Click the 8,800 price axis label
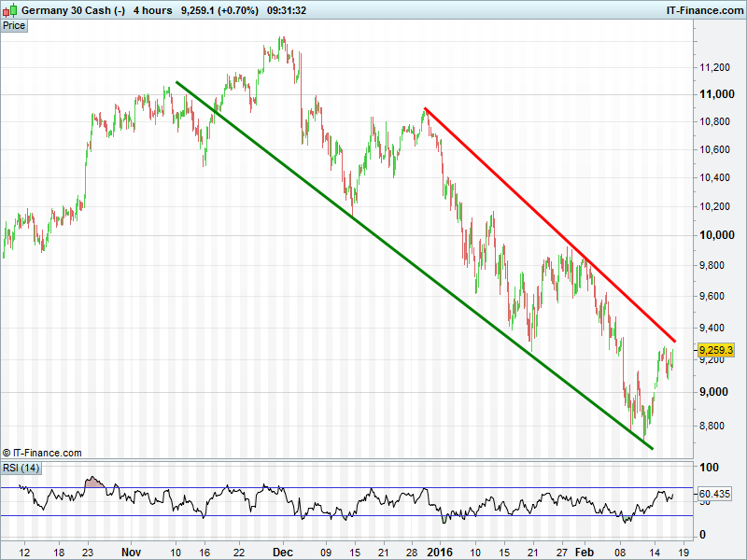Image resolution: width=747 pixels, height=560 pixels. 712,426
